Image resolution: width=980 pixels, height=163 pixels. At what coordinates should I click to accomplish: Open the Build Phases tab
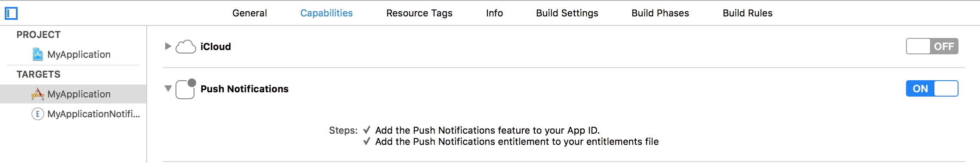(660, 13)
